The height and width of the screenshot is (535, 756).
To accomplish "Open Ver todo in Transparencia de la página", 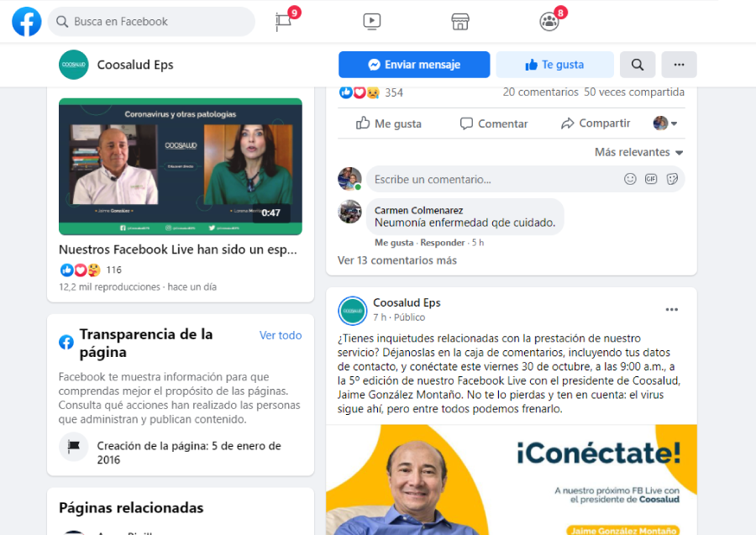I will pyautogui.click(x=280, y=335).
